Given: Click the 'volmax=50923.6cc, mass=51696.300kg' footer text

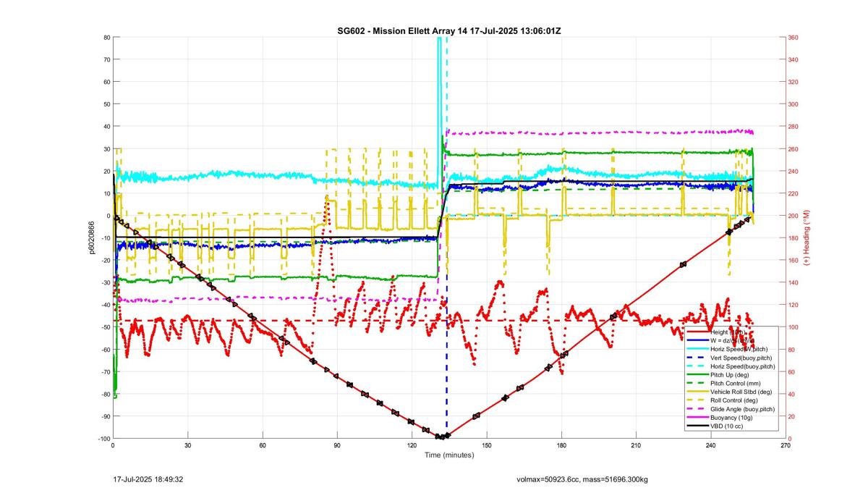Looking at the screenshot, I should [582, 479].
